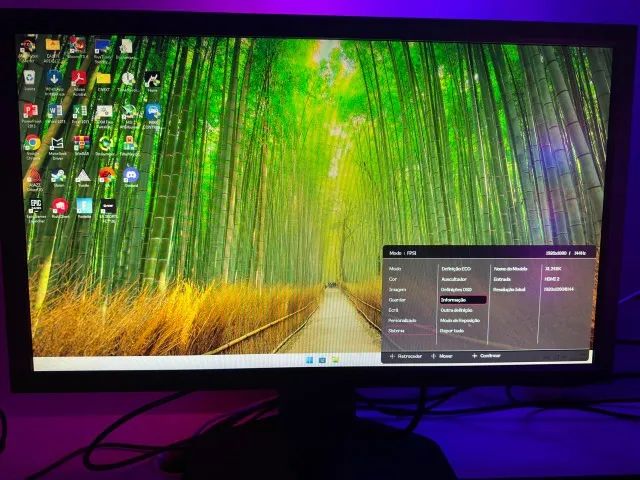640x480 pixels.
Task: Open the Excel 2013 shortcut
Action: [80, 113]
